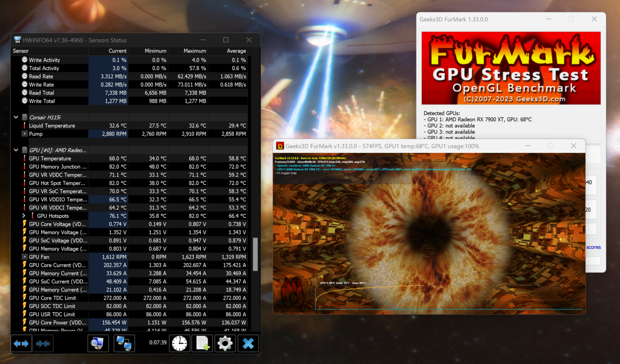This screenshot has height=364, width=620.
Task: Start logging with the clock icon
Action: point(179,343)
